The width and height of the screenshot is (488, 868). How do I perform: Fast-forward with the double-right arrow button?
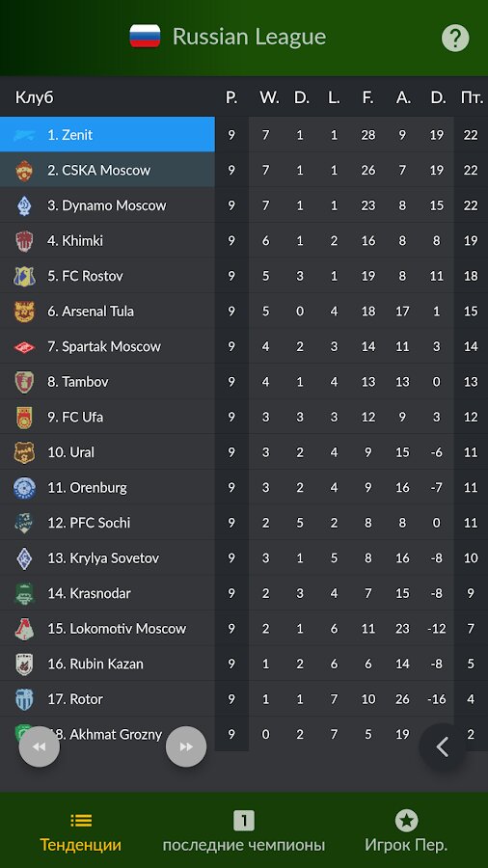(x=186, y=746)
